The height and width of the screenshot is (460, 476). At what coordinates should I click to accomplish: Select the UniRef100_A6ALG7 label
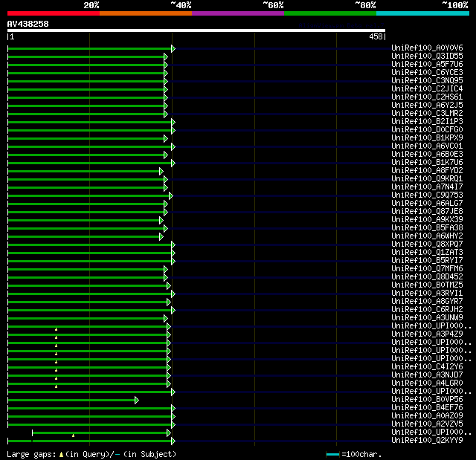pos(427,204)
